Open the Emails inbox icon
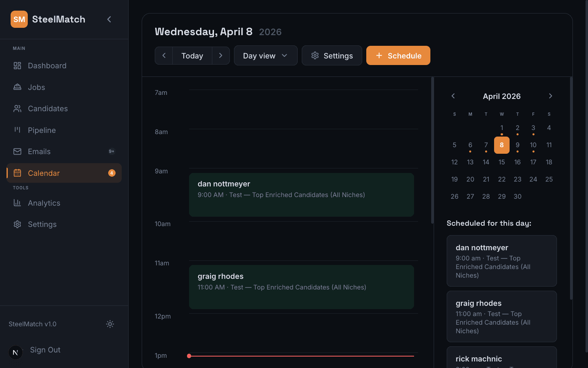Image resolution: width=588 pixels, height=368 pixels. [17, 151]
